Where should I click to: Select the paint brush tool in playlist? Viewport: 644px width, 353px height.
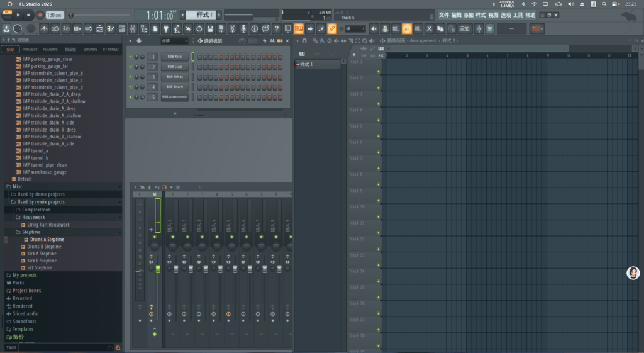[322, 41]
